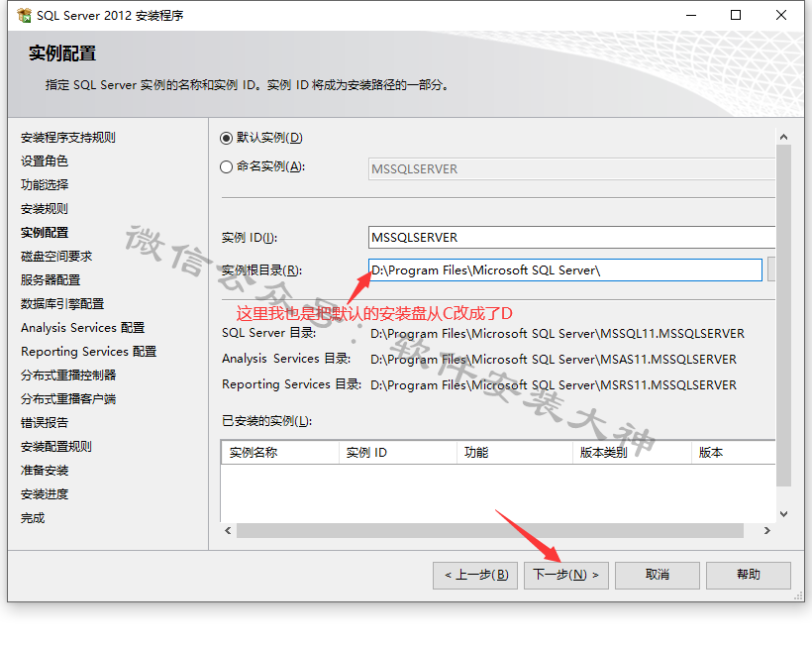Click the SQL Server 目录 path text
Viewport: 812px width, 646px height.
point(558,334)
